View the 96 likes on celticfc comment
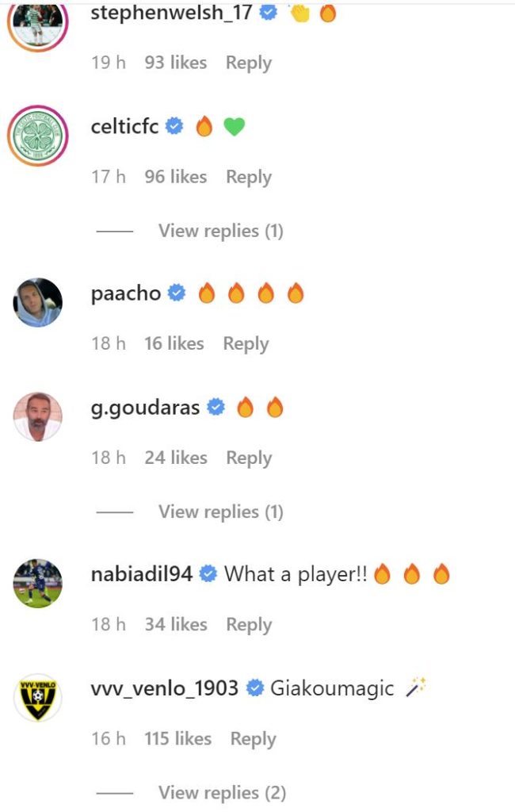The image size is (515, 812). tap(176, 177)
